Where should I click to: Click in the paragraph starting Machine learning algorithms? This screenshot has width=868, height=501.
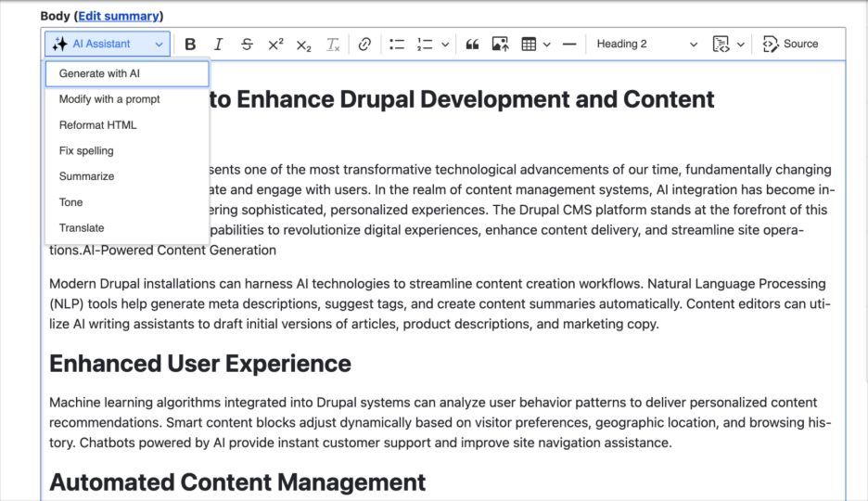click(440, 422)
